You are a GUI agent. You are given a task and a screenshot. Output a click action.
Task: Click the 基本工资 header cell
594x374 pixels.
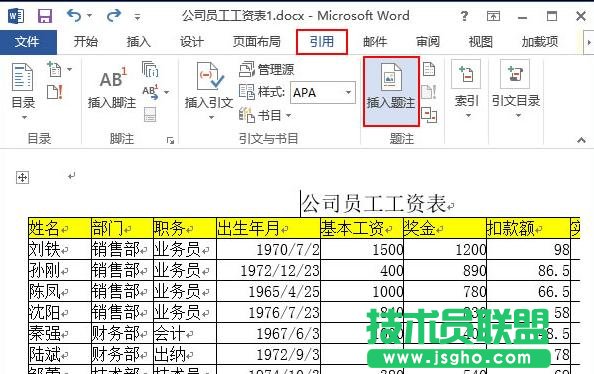click(x=362, y=228)
